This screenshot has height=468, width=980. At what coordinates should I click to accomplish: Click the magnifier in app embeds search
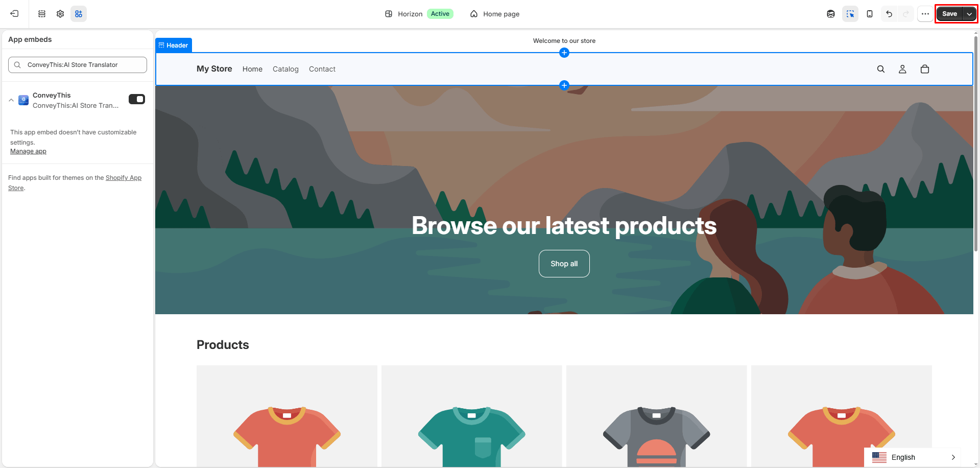click(x=17, y=65)
